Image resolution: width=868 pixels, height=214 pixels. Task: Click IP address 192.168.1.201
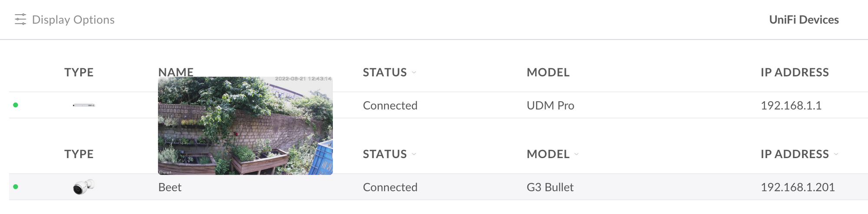click(798, 187)
